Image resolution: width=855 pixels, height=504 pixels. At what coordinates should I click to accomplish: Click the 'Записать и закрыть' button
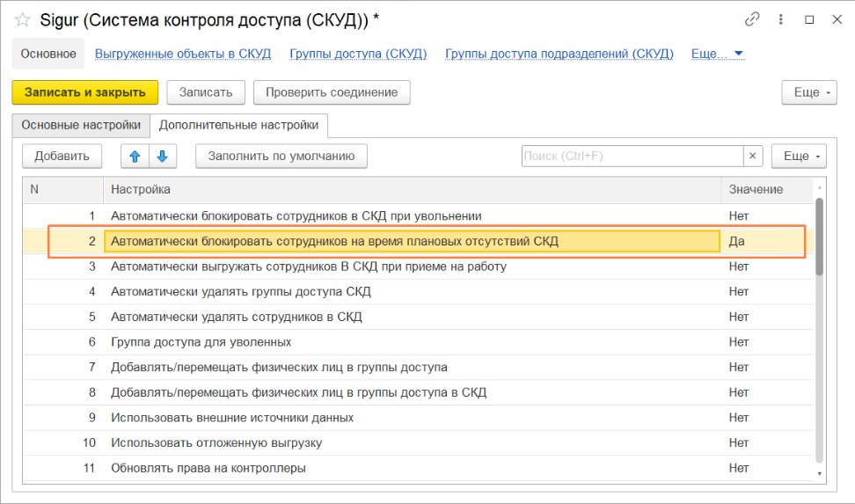[84, 92]
